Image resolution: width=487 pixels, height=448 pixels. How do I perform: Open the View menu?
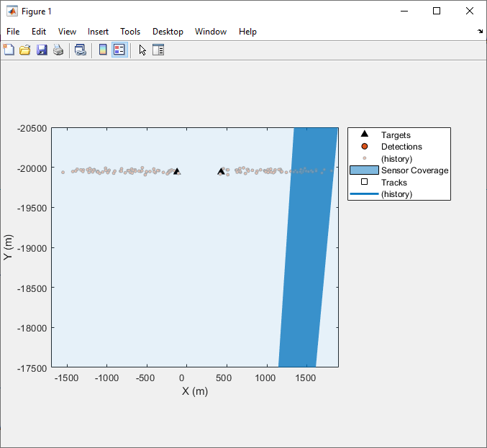click(x=67, y=32)
